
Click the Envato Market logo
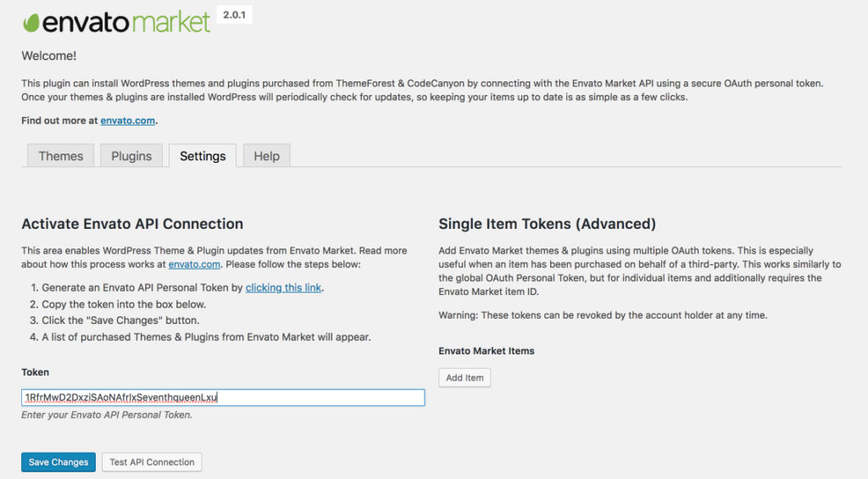point(116,22)
